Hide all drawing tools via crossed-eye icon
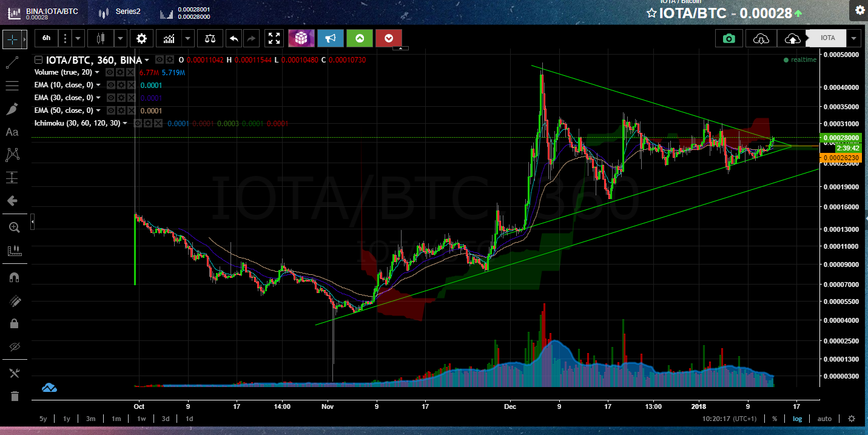The height and width of the screenshot is (435, 868). (x=14, y=347)
